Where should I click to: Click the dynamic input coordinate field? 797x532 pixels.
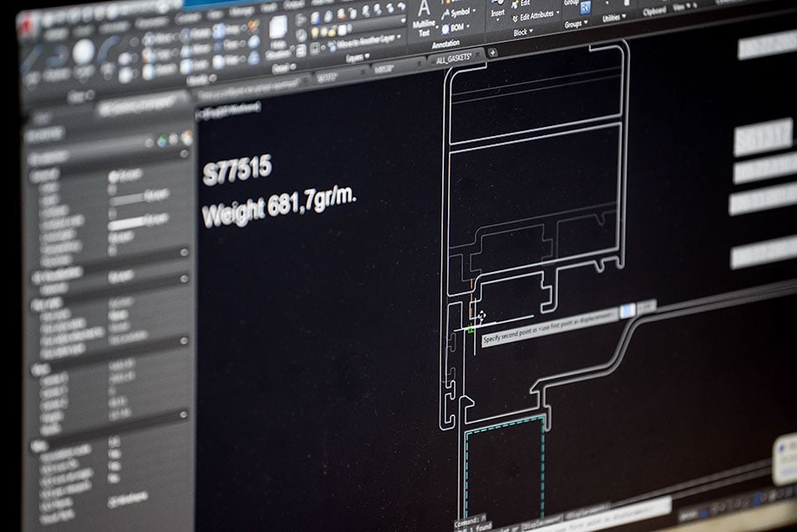pos(628,310)
